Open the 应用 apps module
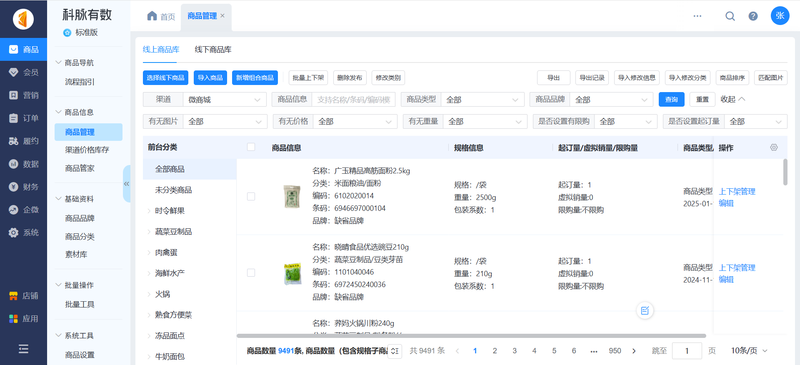Viewport: 800px width, 365px height. coord(23,319)
